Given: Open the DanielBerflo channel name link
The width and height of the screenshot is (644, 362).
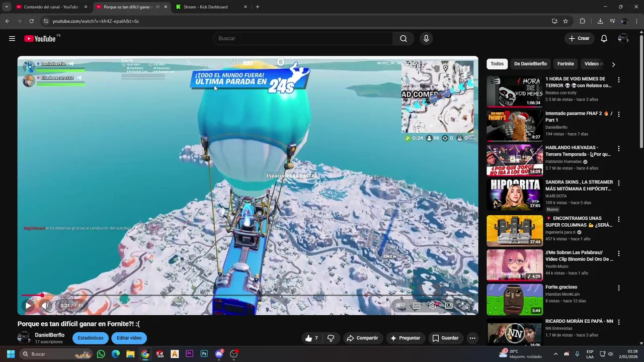Looking at the screenshot, I should point(50,335).
